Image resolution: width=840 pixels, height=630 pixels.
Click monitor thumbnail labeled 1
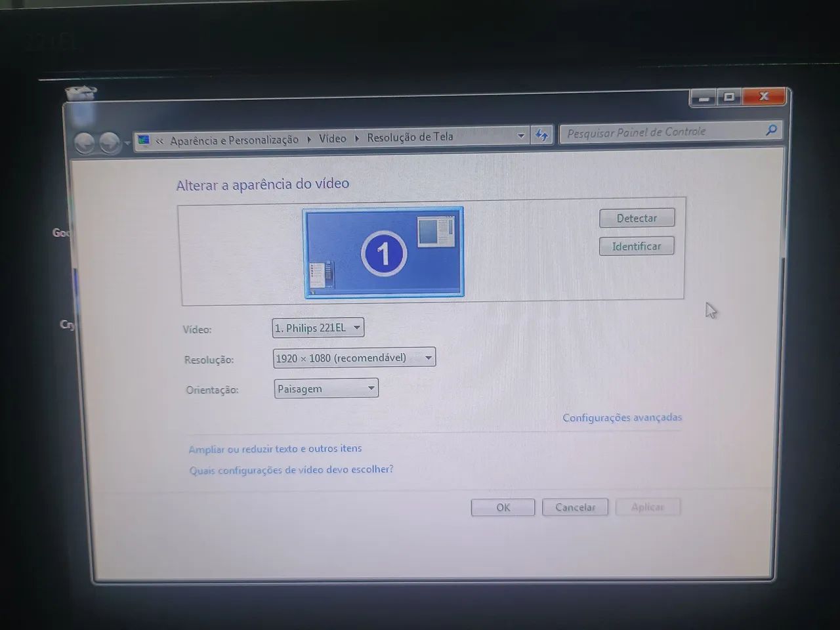pyautogui.click(x=384, y=253)
